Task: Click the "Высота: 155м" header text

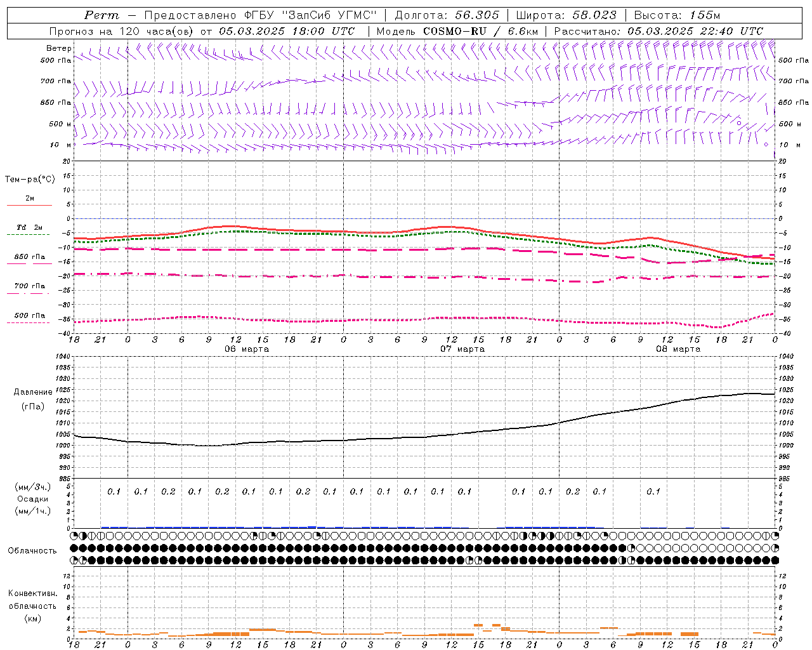Action: tap(677, 15)
